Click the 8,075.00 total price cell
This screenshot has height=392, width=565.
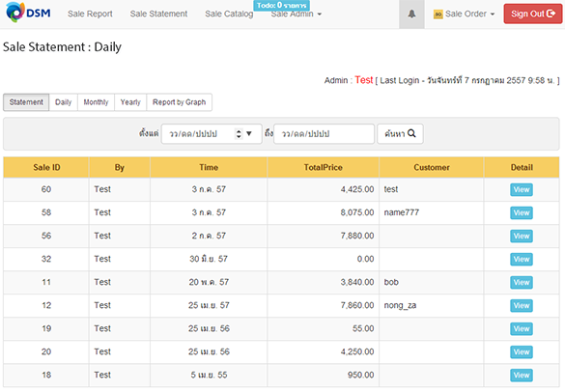click(324, 212)
